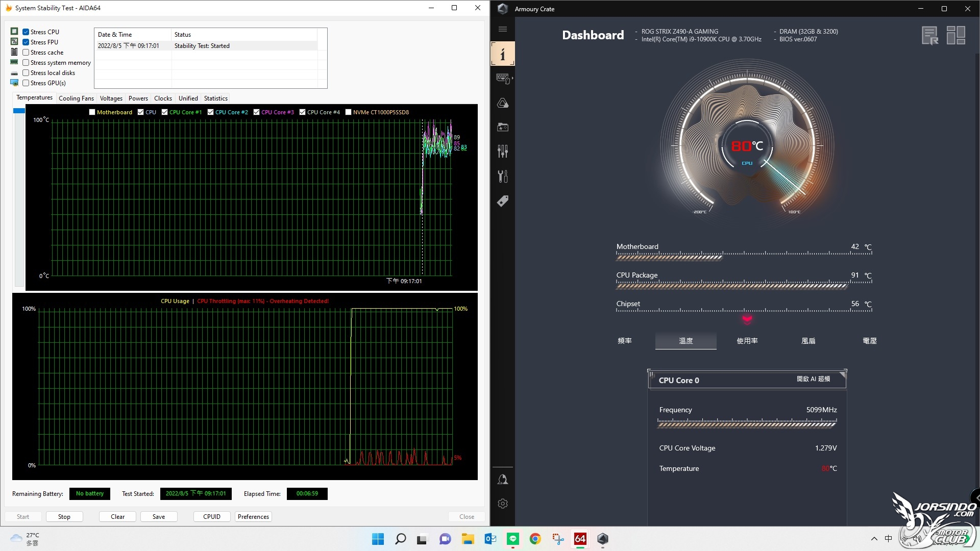Open Armoury Crate hamburger menu
Viewport: 980px width, 551px height.
[503, 29]
